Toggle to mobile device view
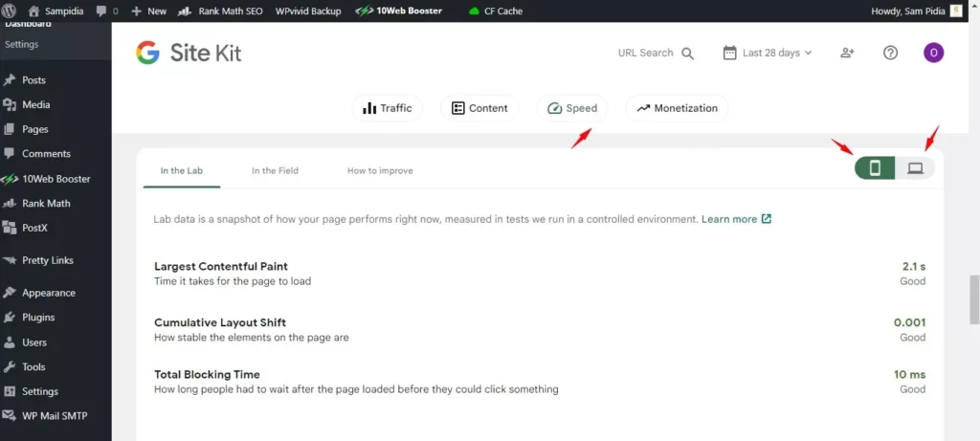The image size is (980, 441). (x=875, y=168)
